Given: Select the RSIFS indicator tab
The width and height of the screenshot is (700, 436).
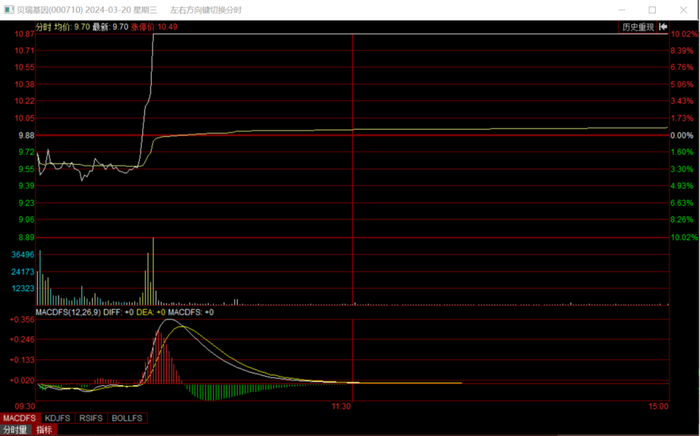Looking at the screenshot, I should coord(92,418).
